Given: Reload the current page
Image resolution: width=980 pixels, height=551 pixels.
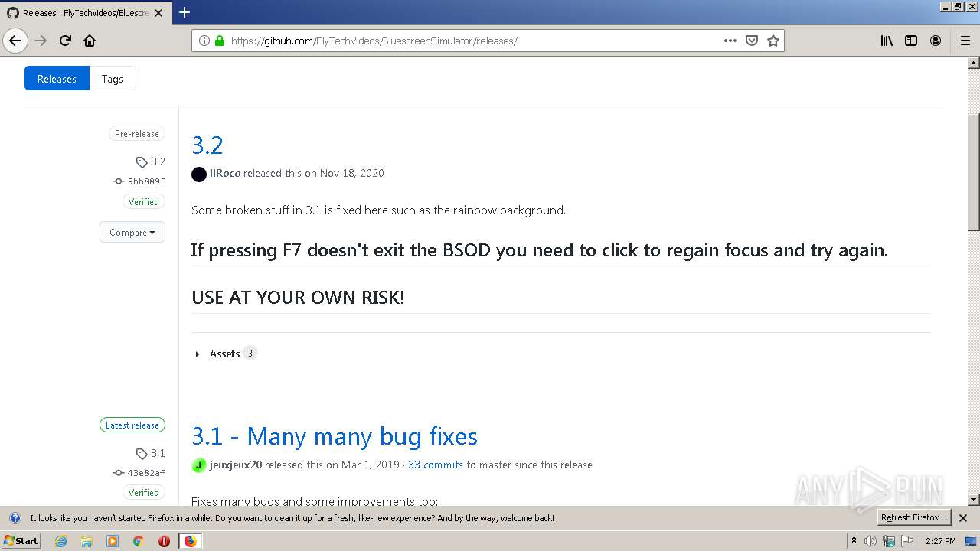Looking at the screenshot, I should [x=65, y=41].
